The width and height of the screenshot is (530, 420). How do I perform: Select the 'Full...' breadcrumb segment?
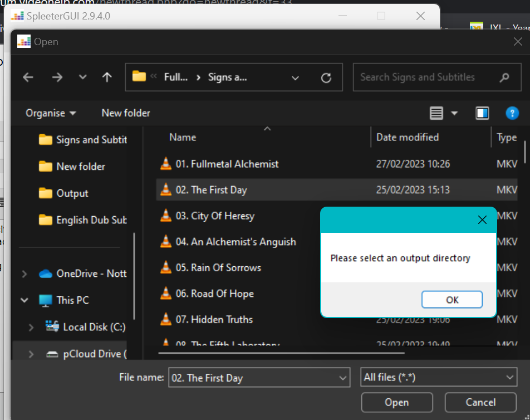click(x=176, y=77)
